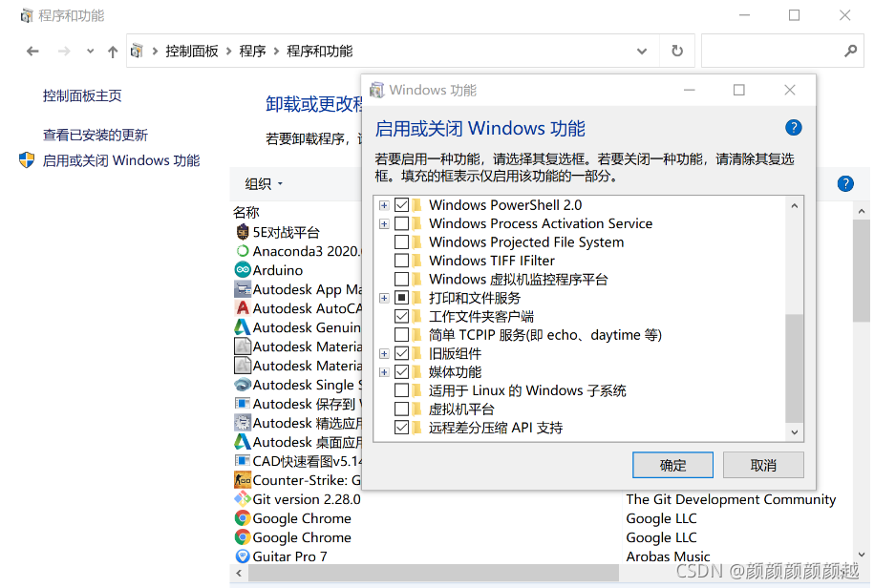Click the features list scroll-up arrow
The height and width of the screenshot is (588, 874).
pos(795,206)
